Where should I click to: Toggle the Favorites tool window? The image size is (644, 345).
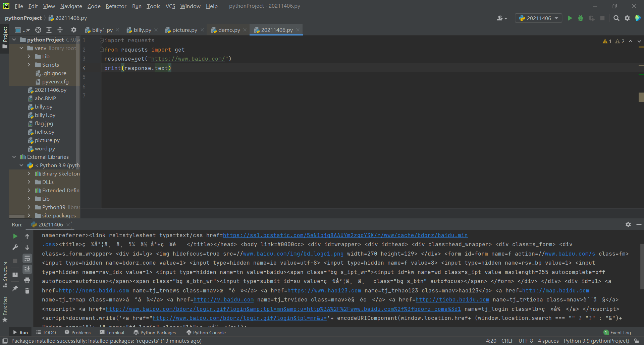pyautogui.click(x=5, y=309)
